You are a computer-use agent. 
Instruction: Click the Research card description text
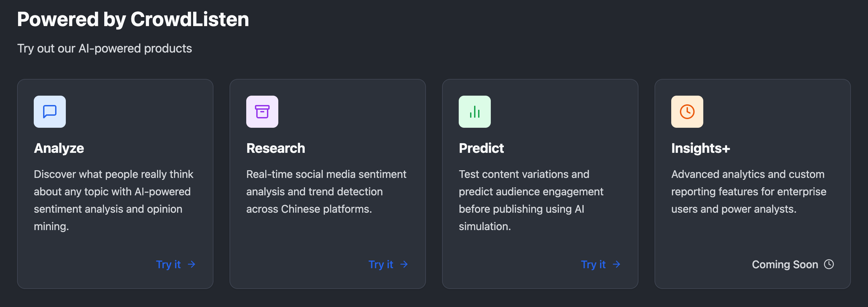pos(326,191)
